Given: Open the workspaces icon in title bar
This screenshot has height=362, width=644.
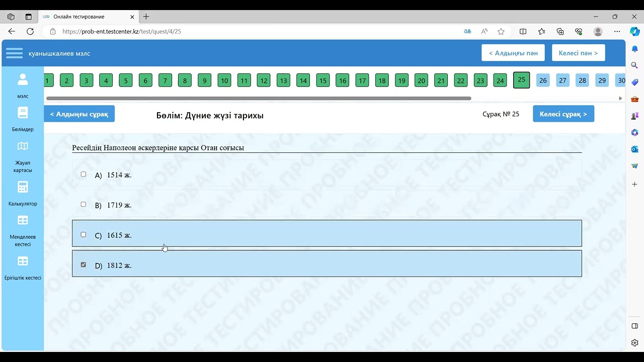Looking at the screenshot, I should click(x=11, y=17).
